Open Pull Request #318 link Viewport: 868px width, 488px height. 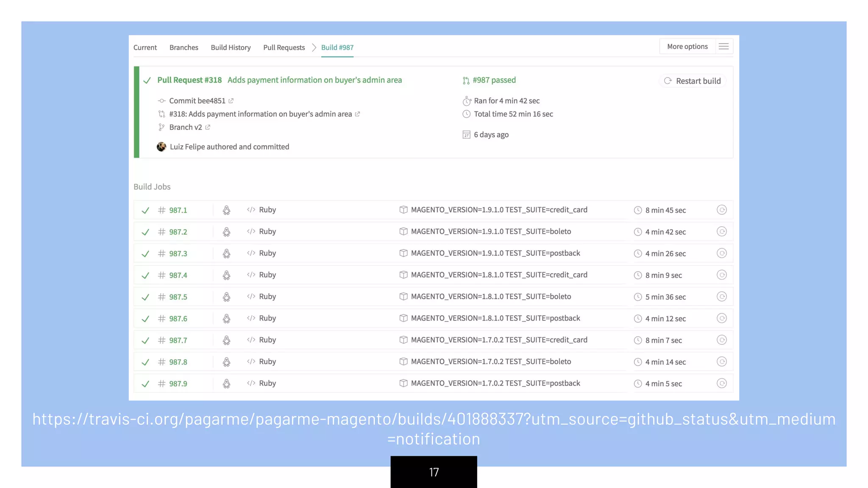tap(189, 80)
